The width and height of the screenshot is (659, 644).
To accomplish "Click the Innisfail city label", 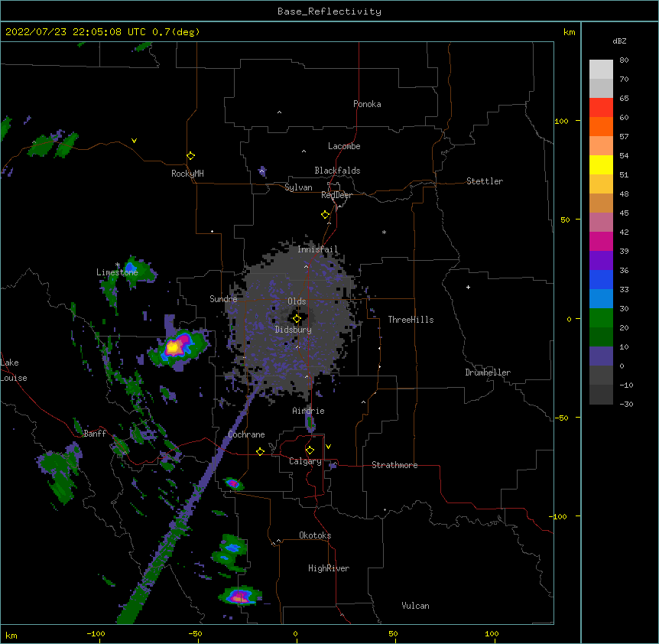I will coord(318,249).
